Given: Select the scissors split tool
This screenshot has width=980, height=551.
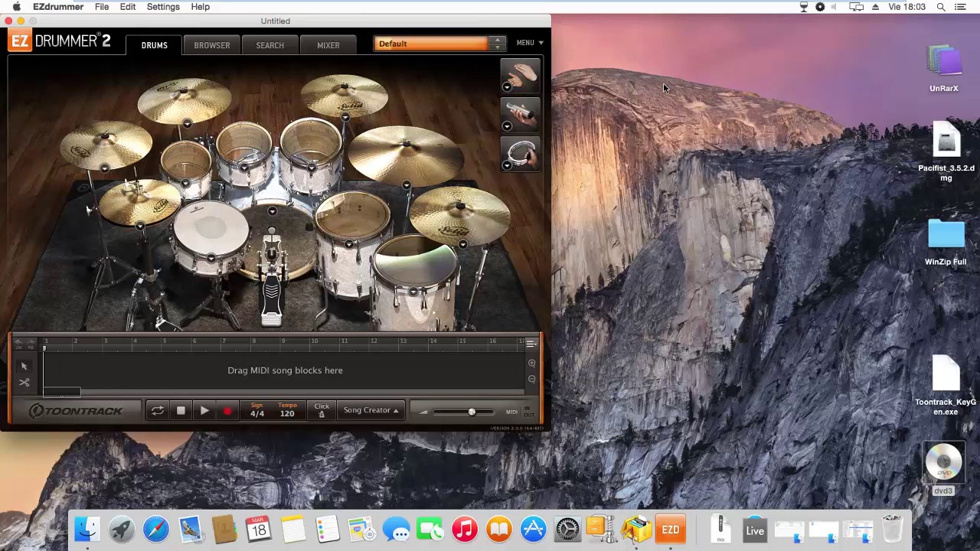Looking at the screenshot, I should [x=24, y=382].
